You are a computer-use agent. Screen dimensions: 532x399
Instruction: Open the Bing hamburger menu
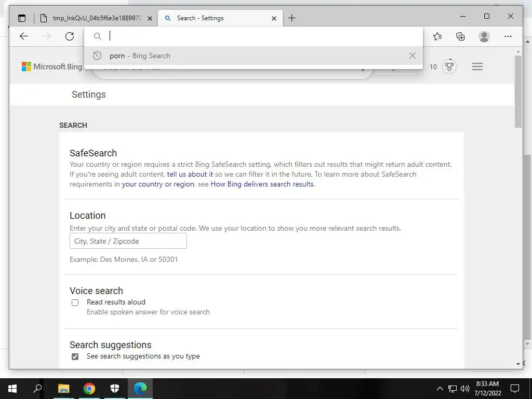[x=477, y=66]
